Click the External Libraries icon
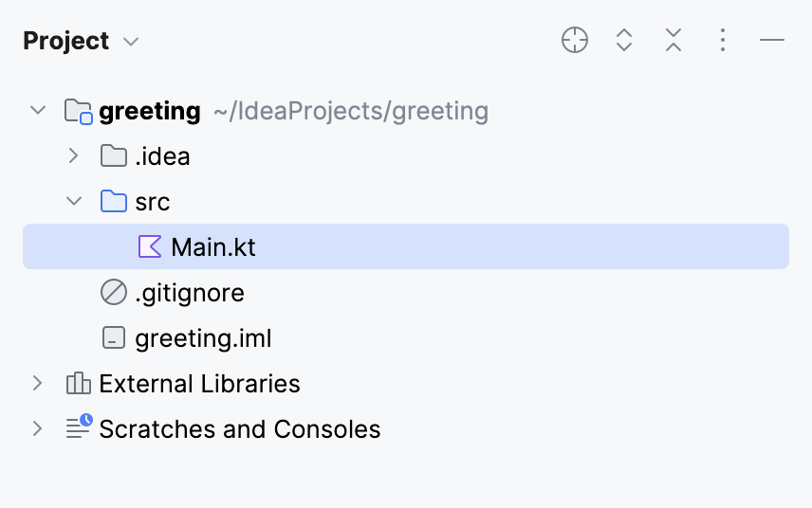Viewport: 812px width, 508px height. point(78,384)
